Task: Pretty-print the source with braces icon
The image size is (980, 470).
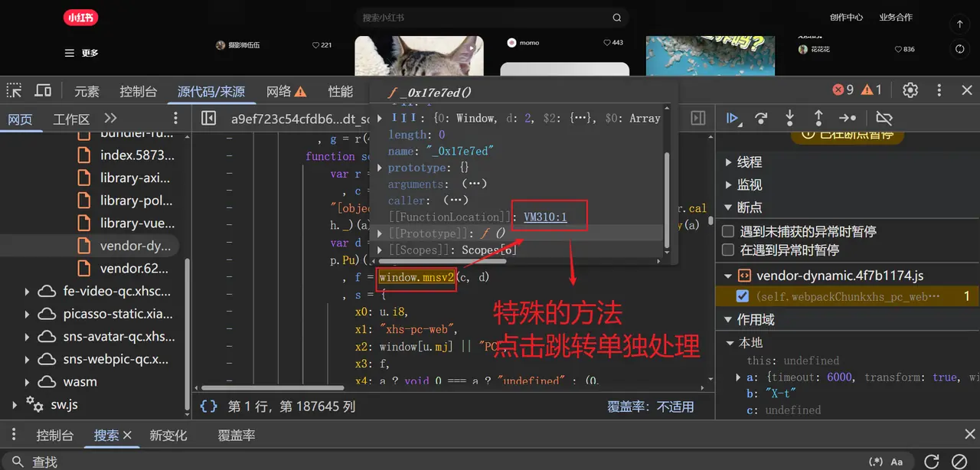Action: pos(208,406)
